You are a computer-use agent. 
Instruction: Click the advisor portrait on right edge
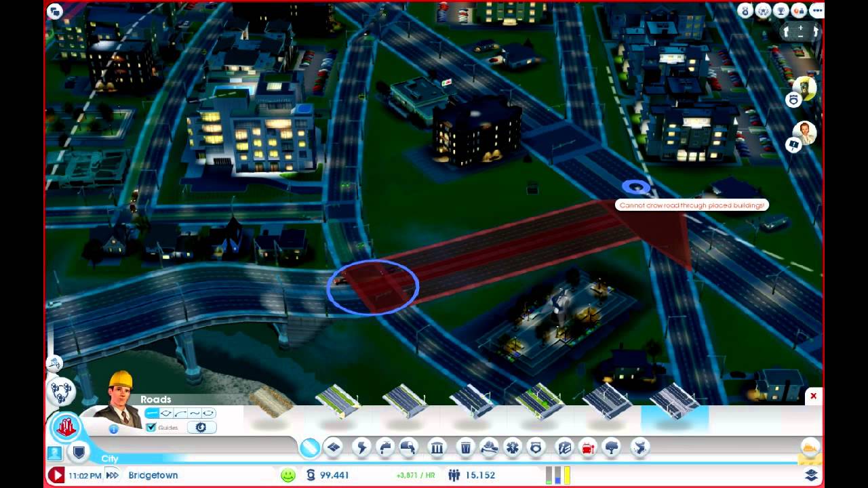click(805, 133)
